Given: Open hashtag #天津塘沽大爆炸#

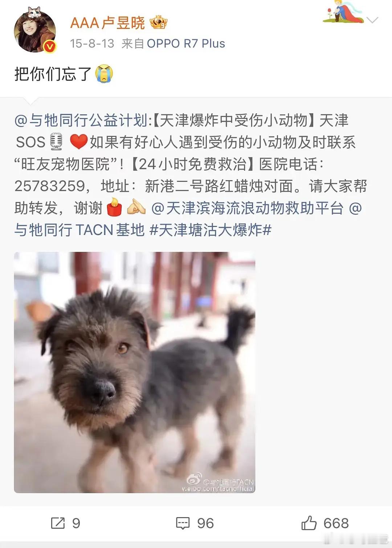Looking at the screenshot, I should (x=211, y=230).
